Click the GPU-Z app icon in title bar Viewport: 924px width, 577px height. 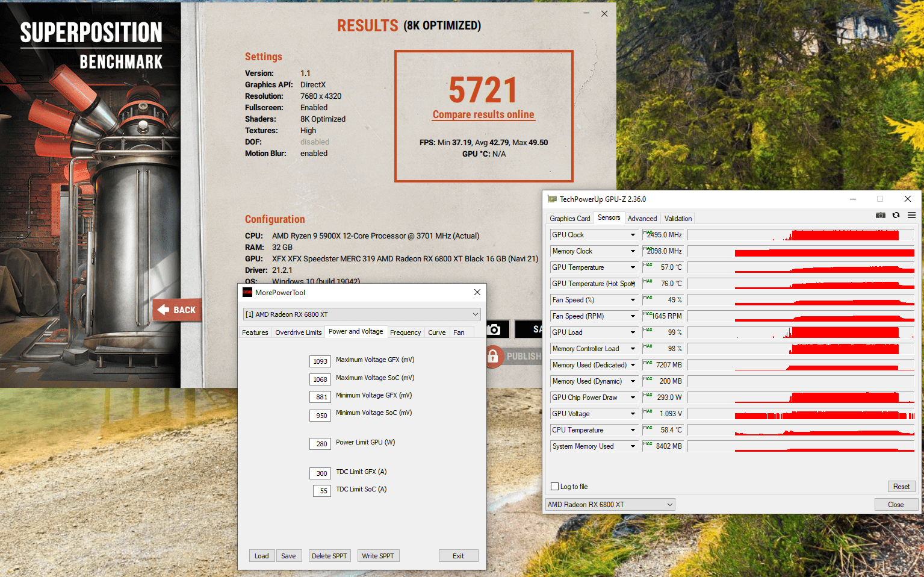[x=552, y=199]
